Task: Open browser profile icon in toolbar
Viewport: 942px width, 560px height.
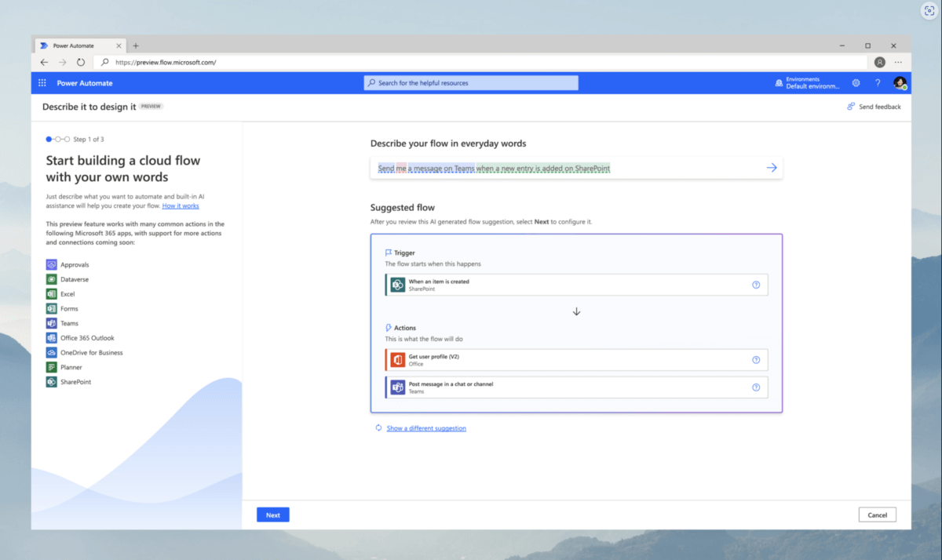Action: pyautogui.click(x=880, y=62)
